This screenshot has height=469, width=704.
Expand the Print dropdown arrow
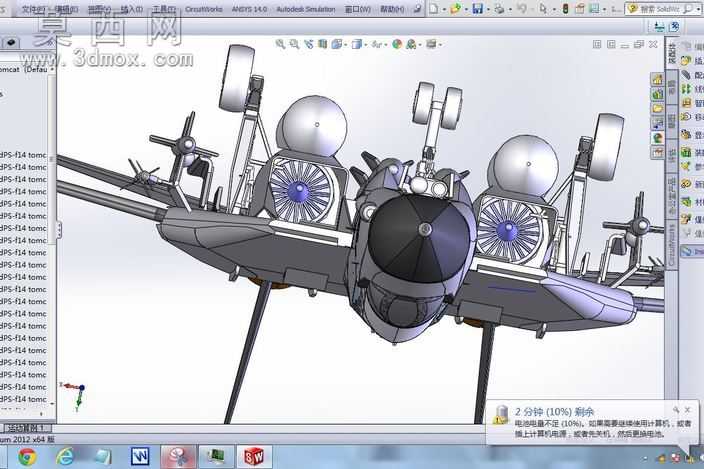tap(509, 9)
